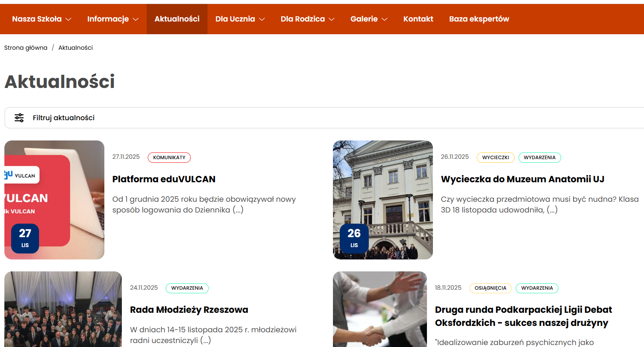Screen dimensions: 644x347
Task: Open the Platforma eduVULCAN article
Action: pos(164,179)
